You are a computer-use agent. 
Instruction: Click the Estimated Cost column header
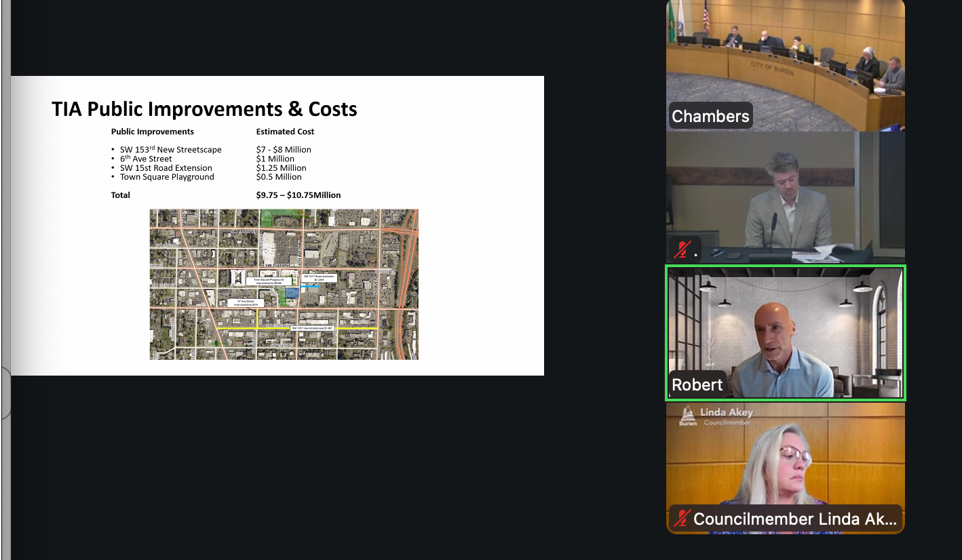[x=285, y=132]
